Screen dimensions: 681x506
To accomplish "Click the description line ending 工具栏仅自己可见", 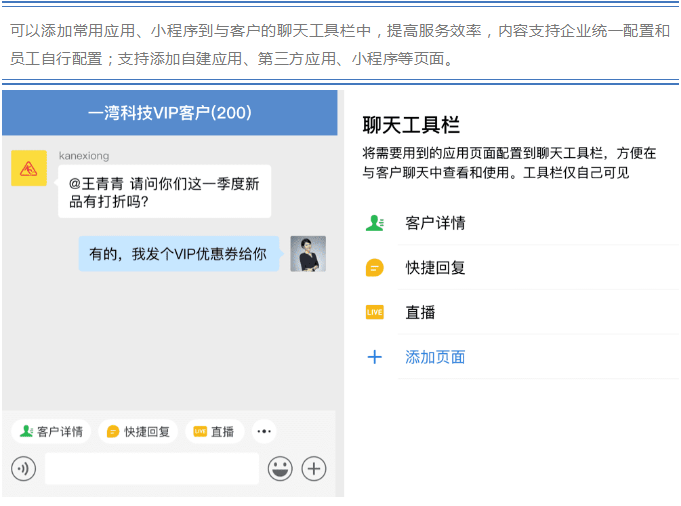I will click(x=509, y=163).
